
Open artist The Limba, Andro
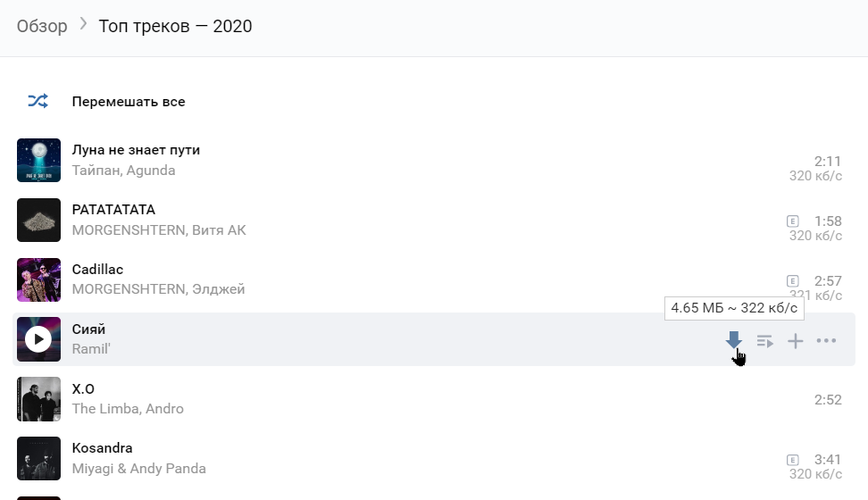[128, 409]
